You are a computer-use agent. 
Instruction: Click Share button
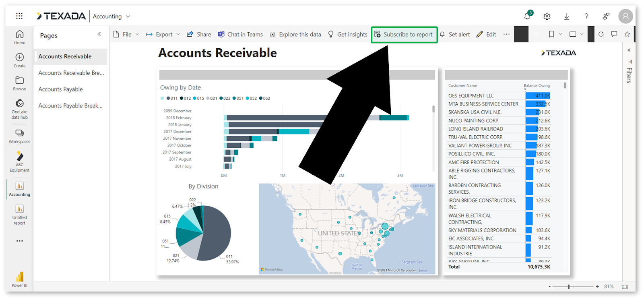click(199, 34)
